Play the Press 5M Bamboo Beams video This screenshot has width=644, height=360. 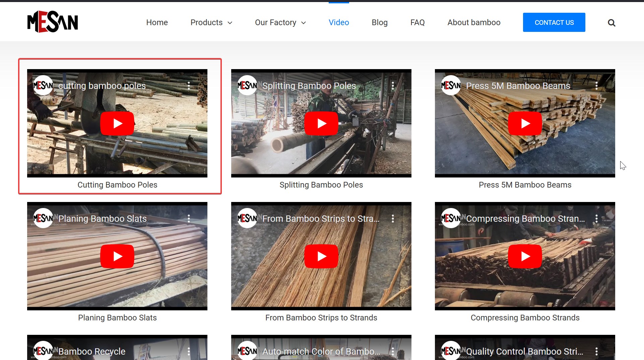pos(525,123)
